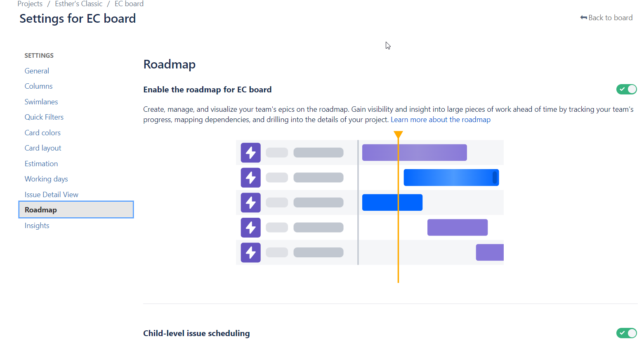644x339 pixels.
Task: Open the Insights settings section
Action: [x=37, y=225]
